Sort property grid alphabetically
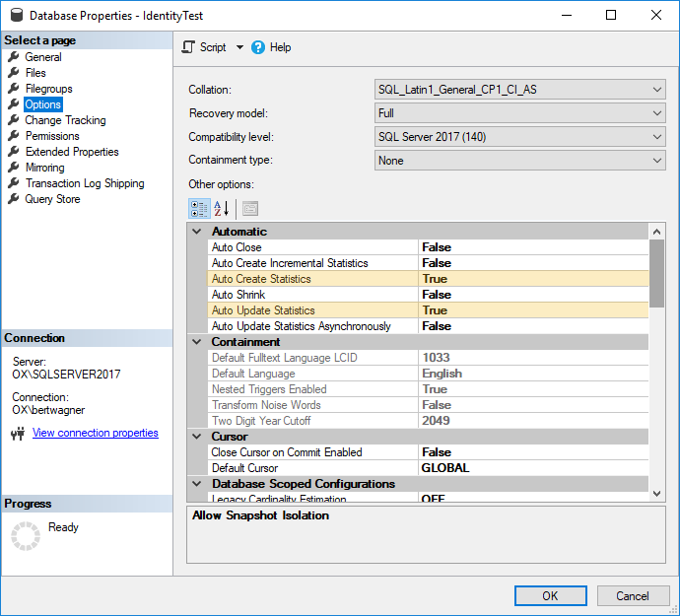680x616 pixels. tap(221, 209)
